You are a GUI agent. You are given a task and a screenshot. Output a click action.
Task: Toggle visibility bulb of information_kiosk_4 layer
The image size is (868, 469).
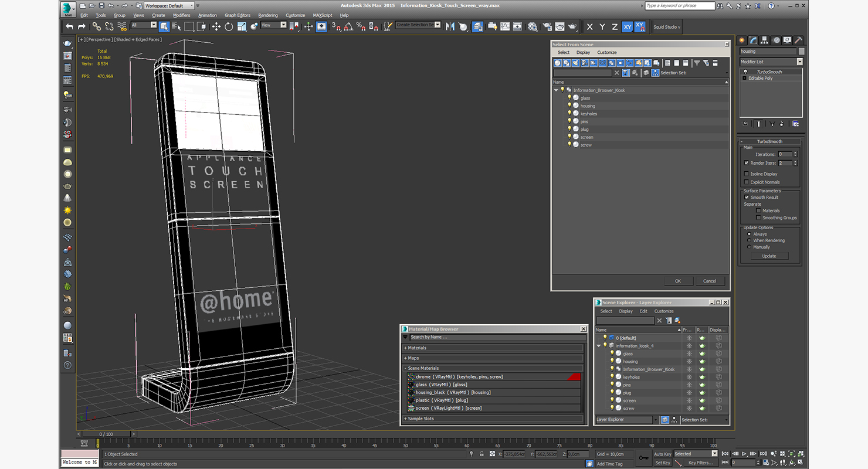(x=605, y=345)
